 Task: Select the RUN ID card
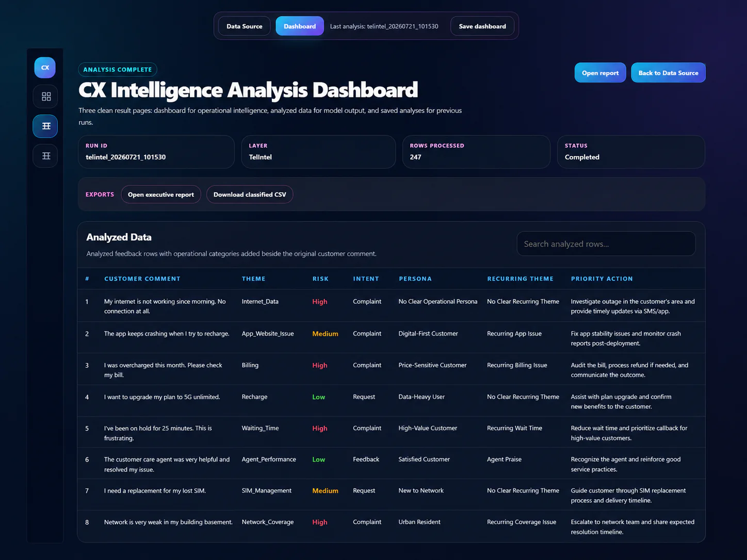156,152
